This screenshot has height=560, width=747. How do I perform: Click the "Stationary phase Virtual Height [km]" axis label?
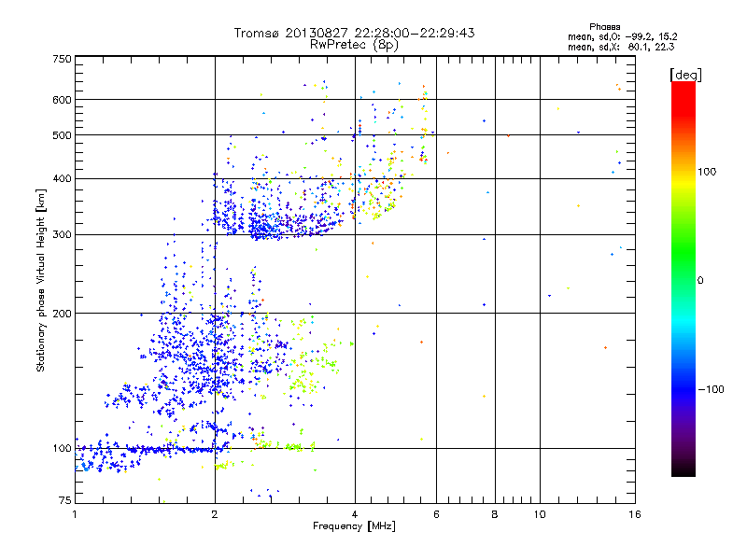click(41, 280)
